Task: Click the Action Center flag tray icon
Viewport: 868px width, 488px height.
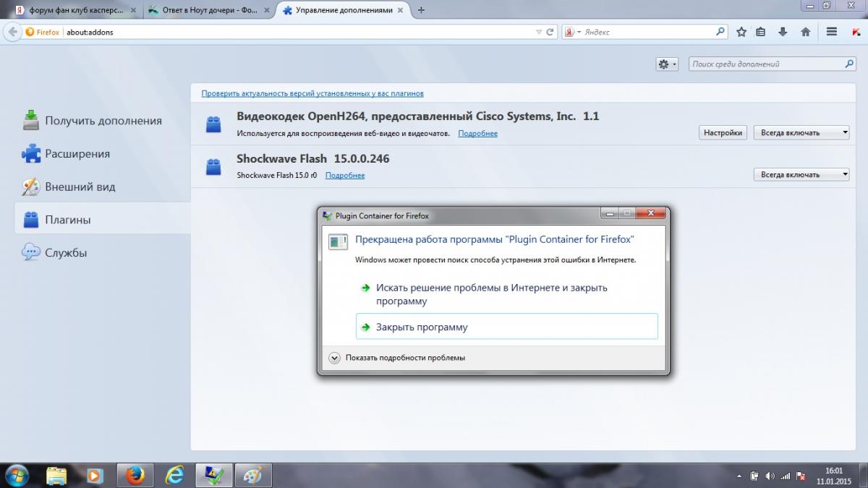Action: point(801,476)
